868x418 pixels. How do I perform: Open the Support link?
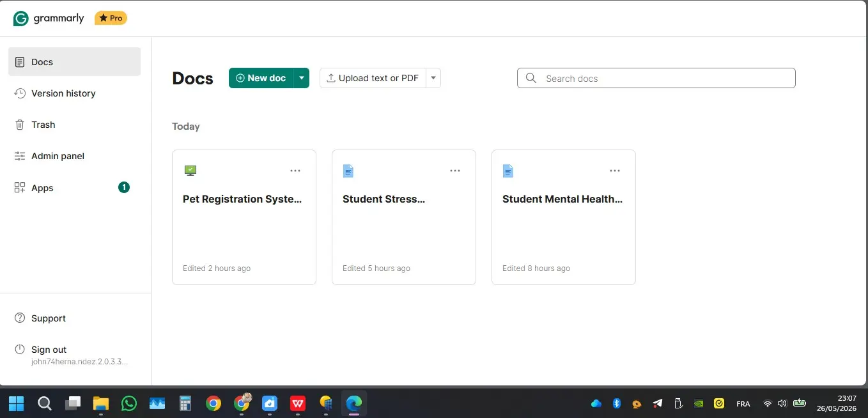(x=49, y=318)
